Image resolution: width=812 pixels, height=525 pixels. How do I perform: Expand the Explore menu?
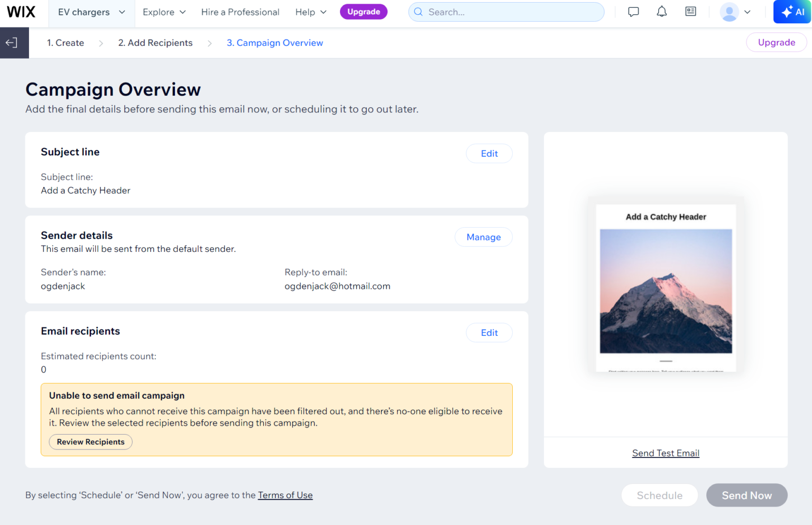tap(164, 12)
